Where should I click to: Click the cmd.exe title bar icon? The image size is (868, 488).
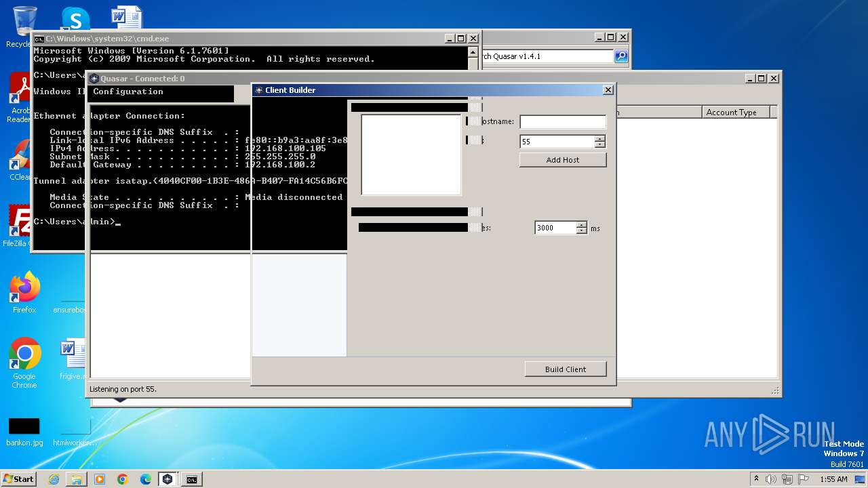coord(39,39)
